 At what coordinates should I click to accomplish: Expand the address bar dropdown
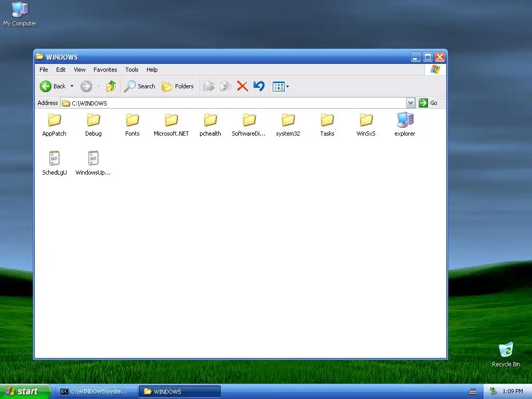pyautogui.click(x=410, y=103)
